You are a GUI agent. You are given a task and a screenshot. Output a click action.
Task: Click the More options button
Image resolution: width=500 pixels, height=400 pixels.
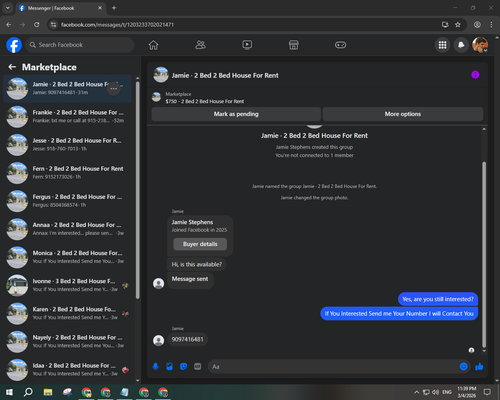(x=403, y=114)
